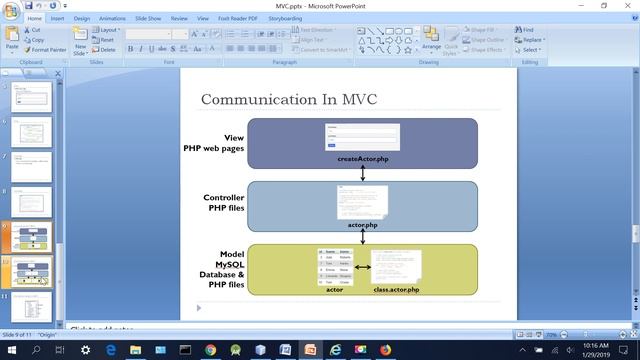Select the Right Arrow block shape
Image resolution: width=640 pixels, height=360 pixels.
(x=389, y=40)
